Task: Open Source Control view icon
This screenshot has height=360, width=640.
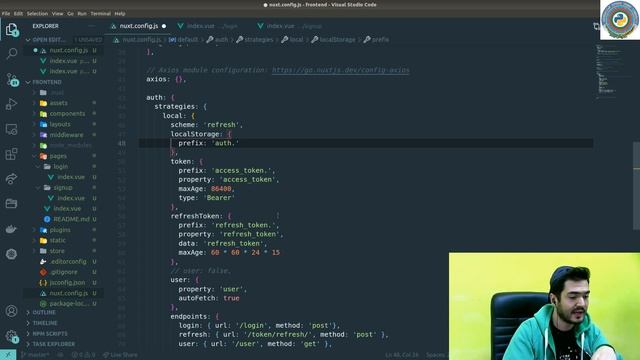Action: (12, 79)
